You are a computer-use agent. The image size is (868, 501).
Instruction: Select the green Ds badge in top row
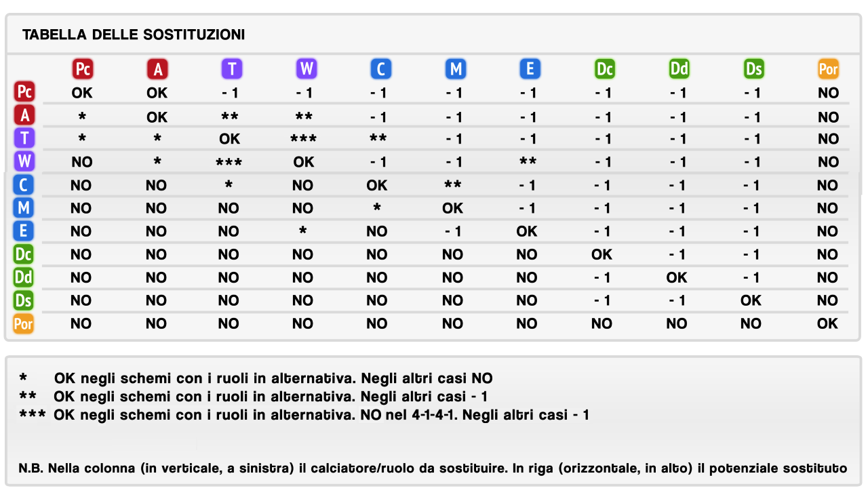(754, 68)
